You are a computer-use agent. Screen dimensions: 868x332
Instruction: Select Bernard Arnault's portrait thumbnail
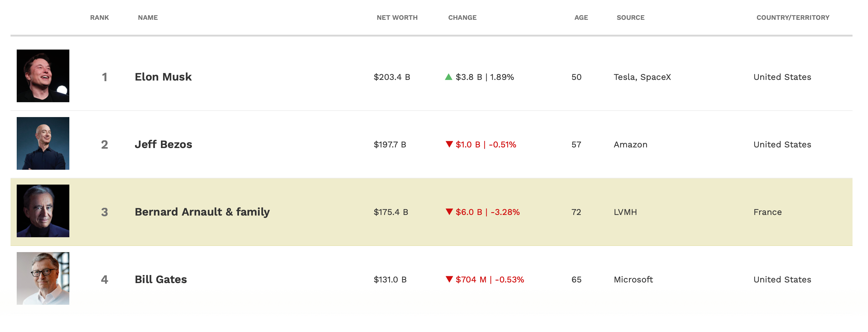[43, 211]
